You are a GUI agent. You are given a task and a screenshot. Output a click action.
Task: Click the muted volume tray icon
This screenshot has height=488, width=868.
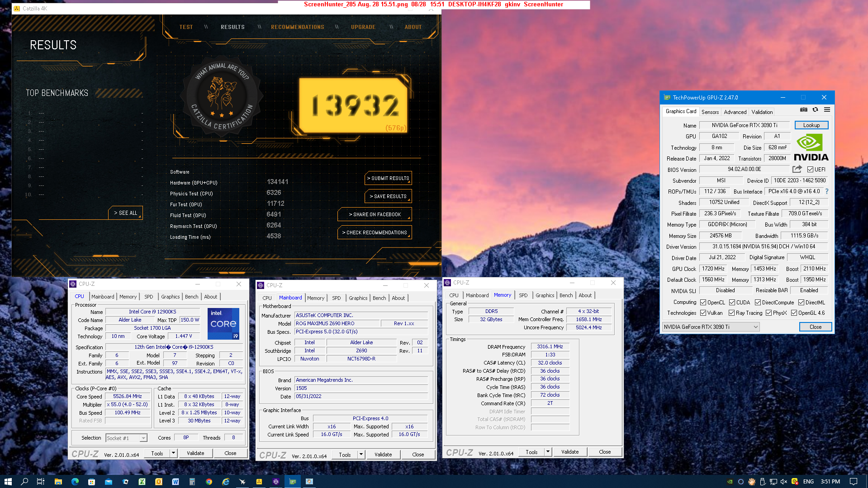(784, 482)
